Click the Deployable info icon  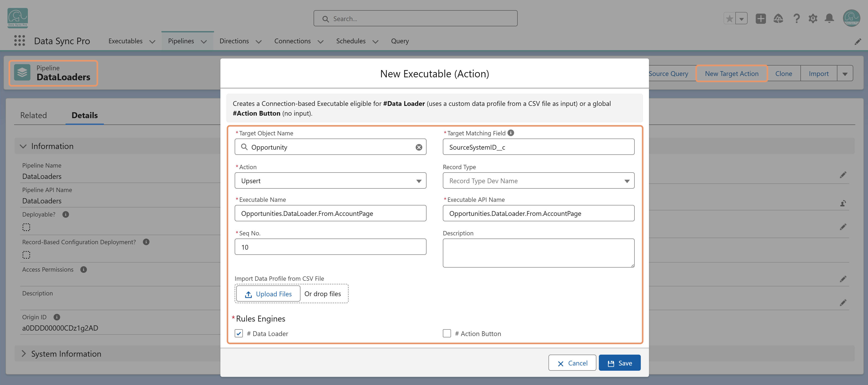(x=66, y=214)
